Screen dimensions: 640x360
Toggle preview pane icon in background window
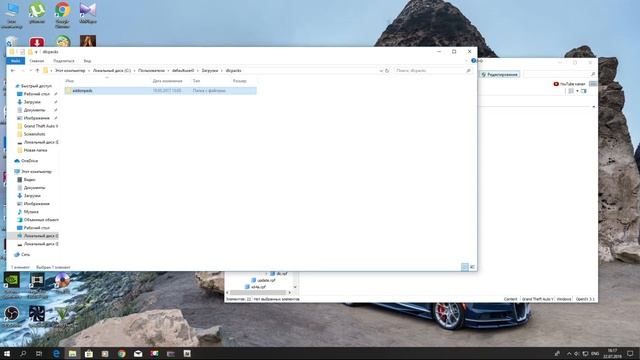584,91
